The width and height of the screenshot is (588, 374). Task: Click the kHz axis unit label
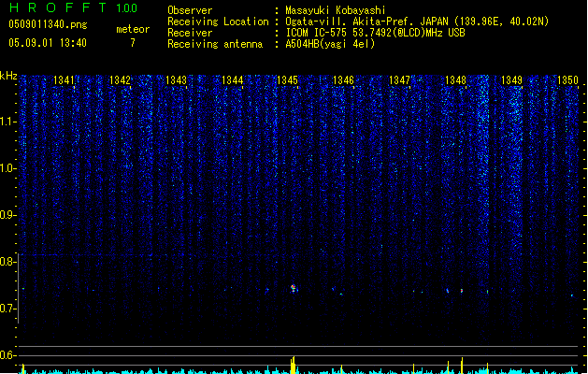[x=8, y=76]
